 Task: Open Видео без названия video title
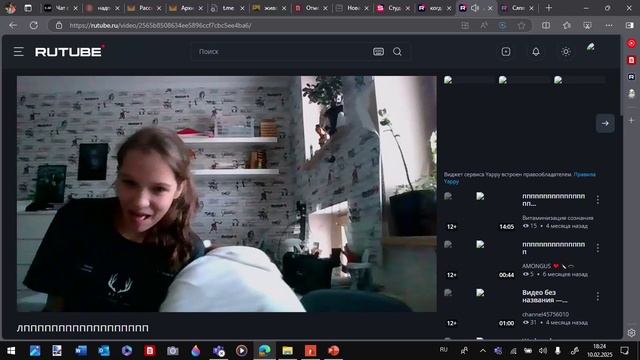(x=544, y=296)
